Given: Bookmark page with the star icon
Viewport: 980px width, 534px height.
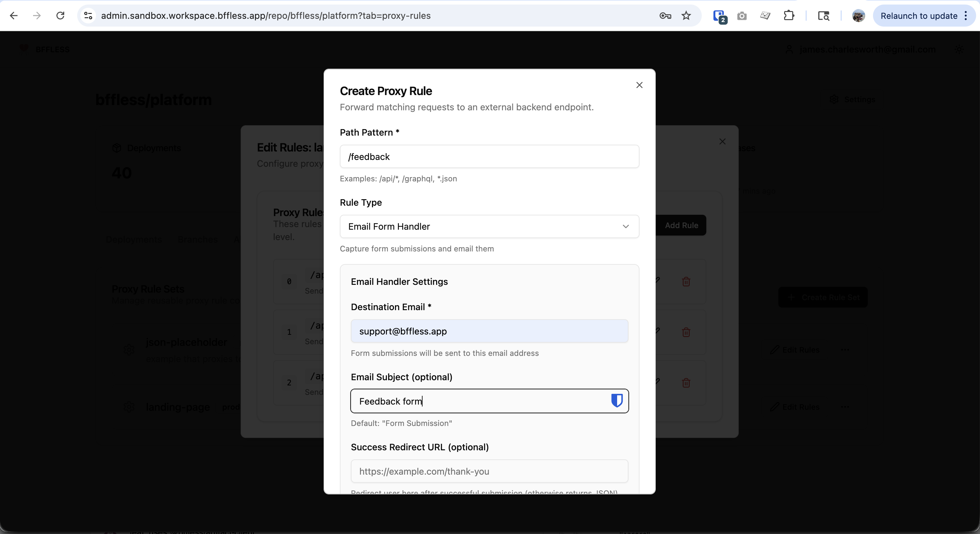Looking at the screenshot, I should (686, 16).
